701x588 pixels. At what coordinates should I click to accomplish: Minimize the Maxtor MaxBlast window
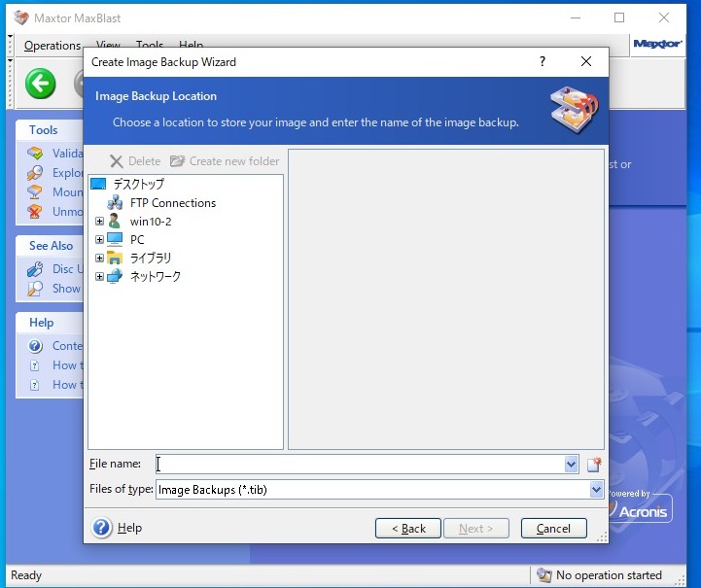tap(576, 17)
